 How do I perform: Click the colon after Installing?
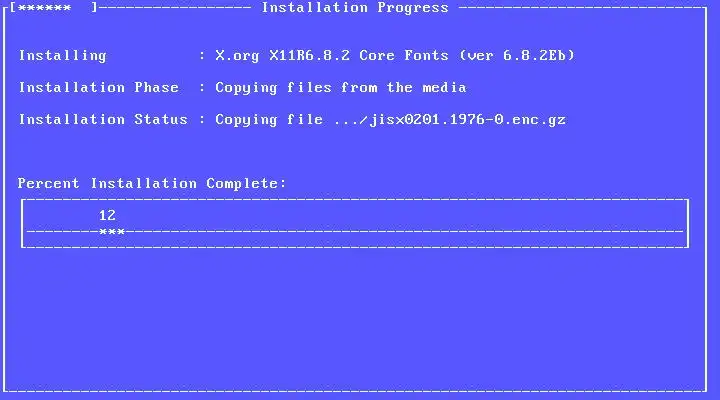[x=202, y=56]
